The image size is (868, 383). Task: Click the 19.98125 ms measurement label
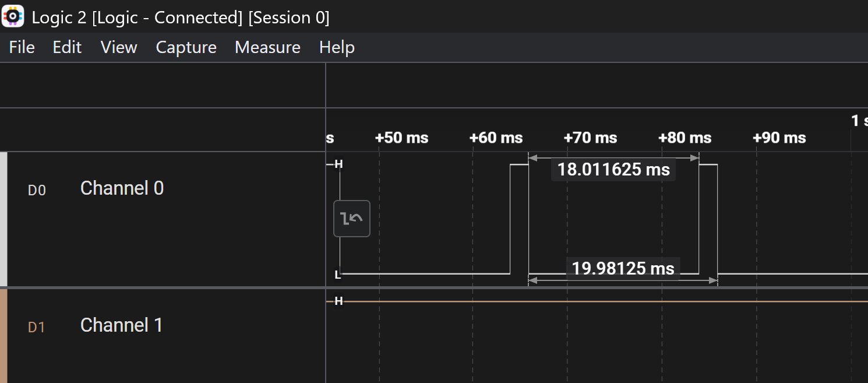click(x=623, y=269)
